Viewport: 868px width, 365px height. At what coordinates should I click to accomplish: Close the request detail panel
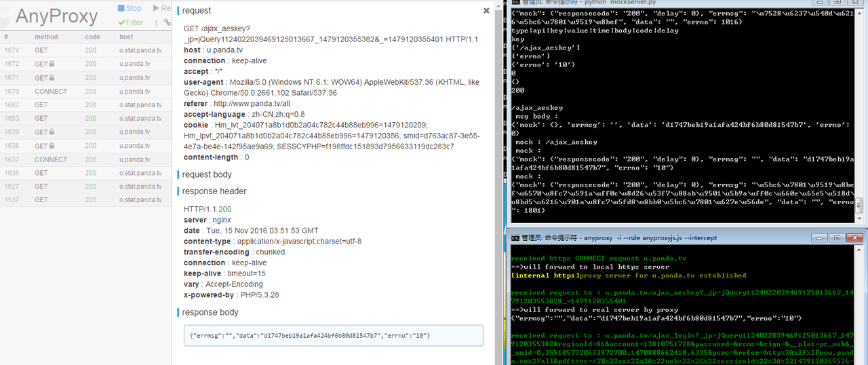tap(486, 11)
